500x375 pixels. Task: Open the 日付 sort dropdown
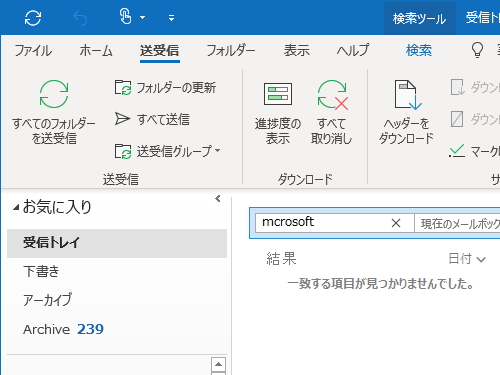(467, 259)
